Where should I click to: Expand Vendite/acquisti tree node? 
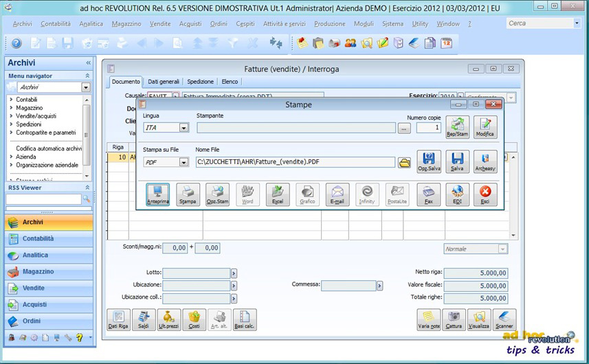point(11,116)
